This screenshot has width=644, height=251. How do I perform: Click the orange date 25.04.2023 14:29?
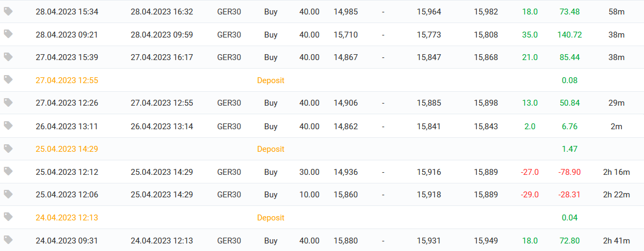[x=67, y=149]
